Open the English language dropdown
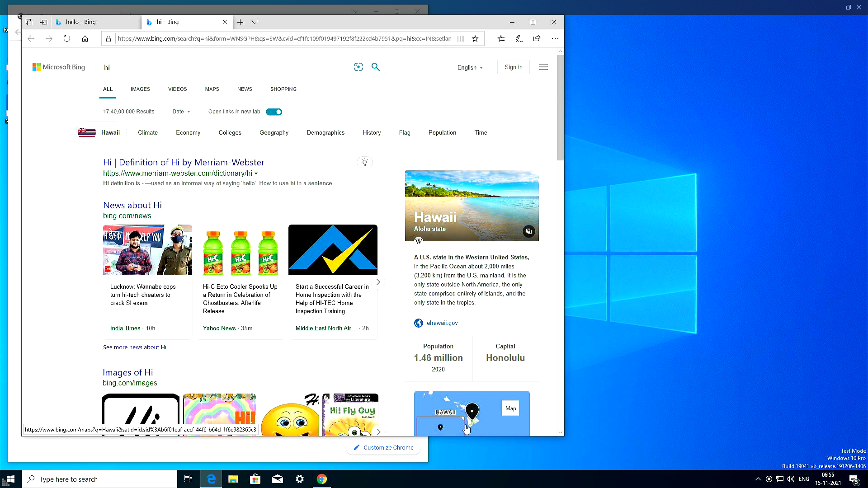The image size is (868, 488). (x=470, y=67)
